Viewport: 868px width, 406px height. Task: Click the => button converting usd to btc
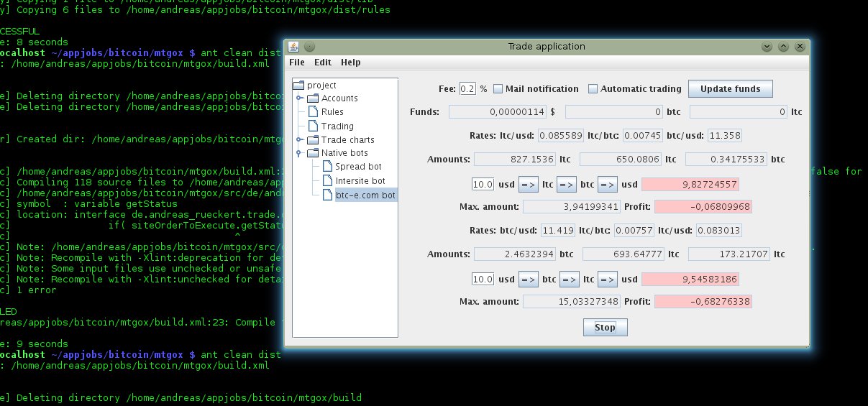pyautogui.click(x=528, y=279)
